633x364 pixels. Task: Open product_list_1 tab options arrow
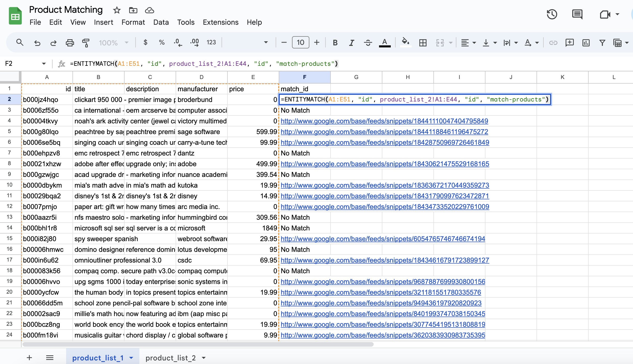(x=131, y=358)
